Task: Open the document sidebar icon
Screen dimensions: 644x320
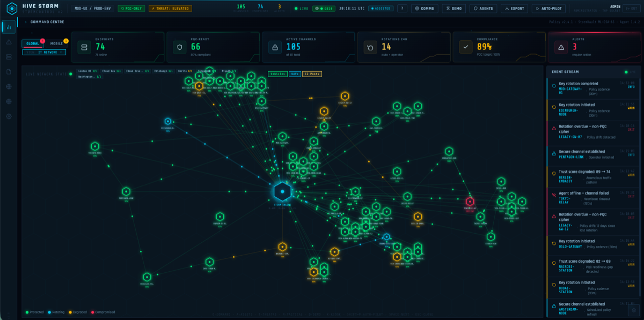Action: [x=9, y=72]
